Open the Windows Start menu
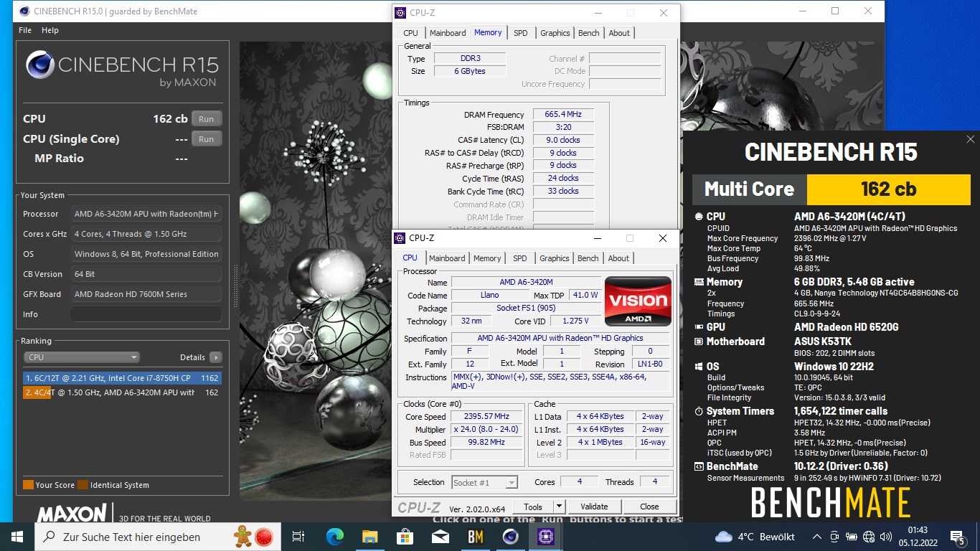Screen dimensions: 980x551 coord(17,536)
